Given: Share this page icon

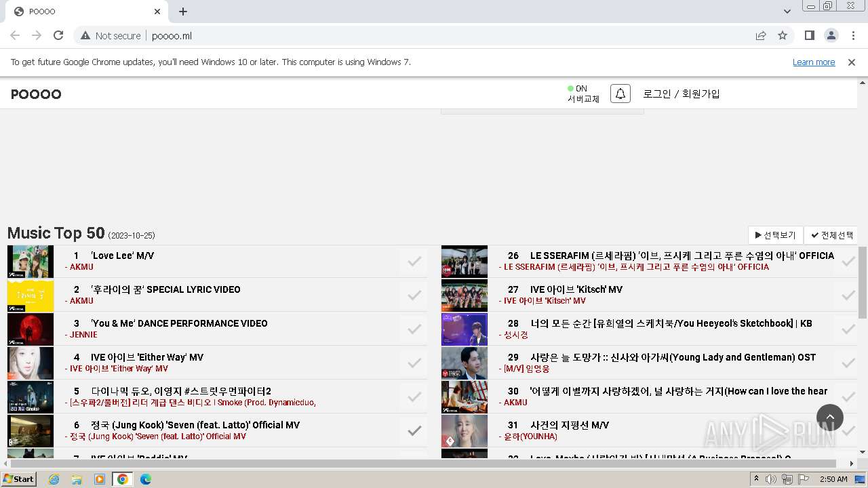Looking at the screenshot, I should click(761, 35).
